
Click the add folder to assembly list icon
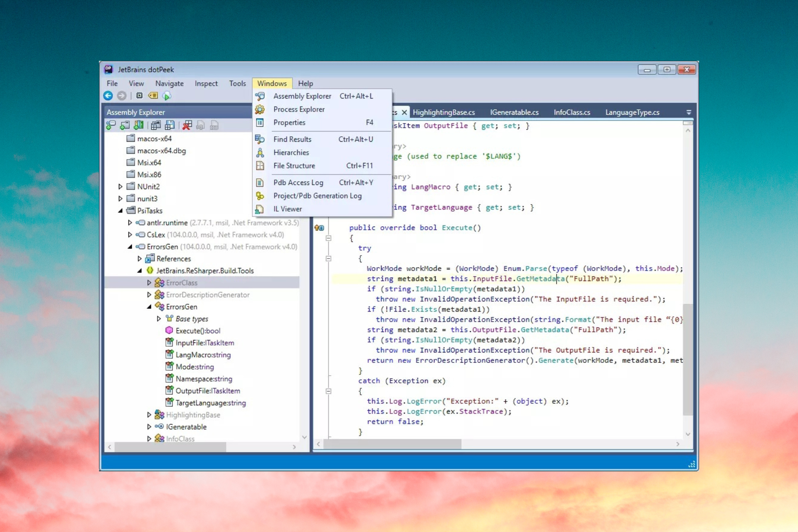[x=125, y=125]
